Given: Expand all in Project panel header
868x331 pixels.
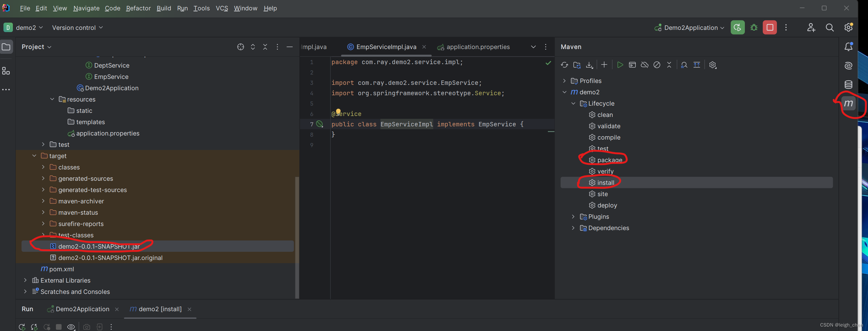Looking at the screenshot, I should point(253,47).
